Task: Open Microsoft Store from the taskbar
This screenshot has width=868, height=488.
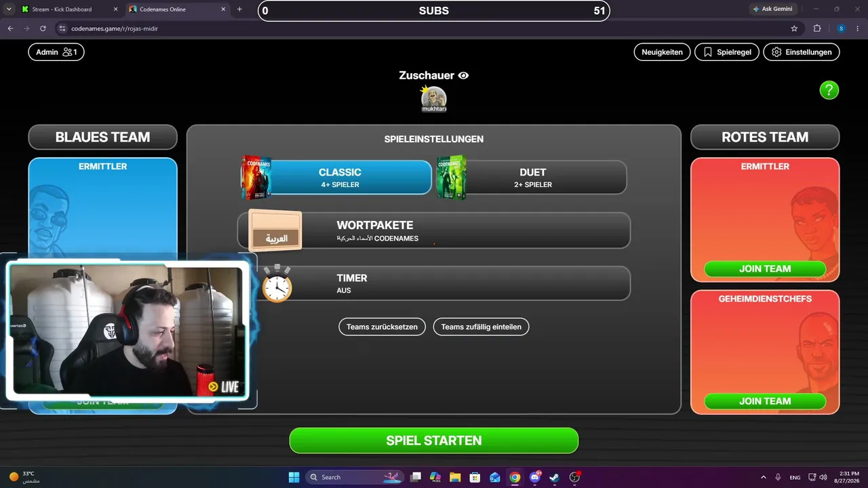Action: (x=475, y=477)
